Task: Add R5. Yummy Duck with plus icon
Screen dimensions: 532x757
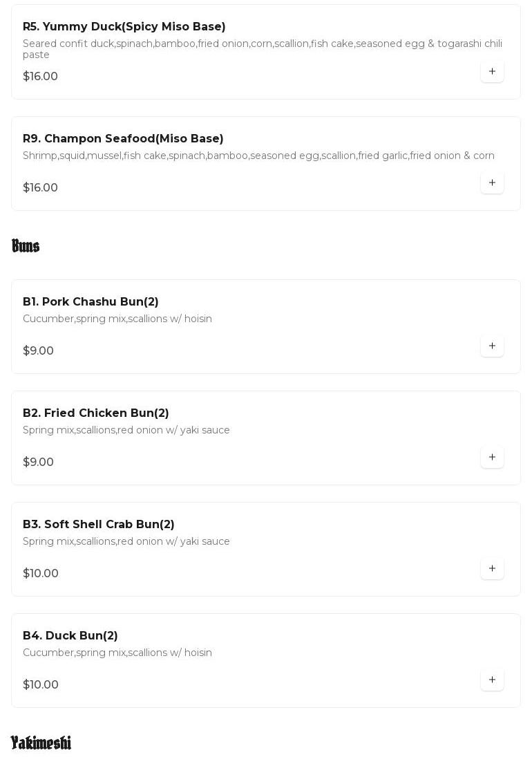Action: click(x=492, y=71)
